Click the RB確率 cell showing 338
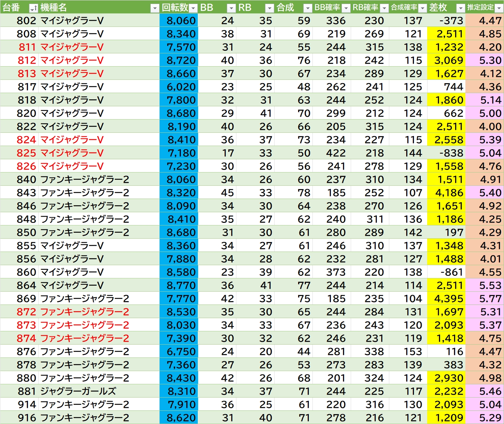Screen dimensions: 504x424 pyautogui.click(x=370, y=352)
